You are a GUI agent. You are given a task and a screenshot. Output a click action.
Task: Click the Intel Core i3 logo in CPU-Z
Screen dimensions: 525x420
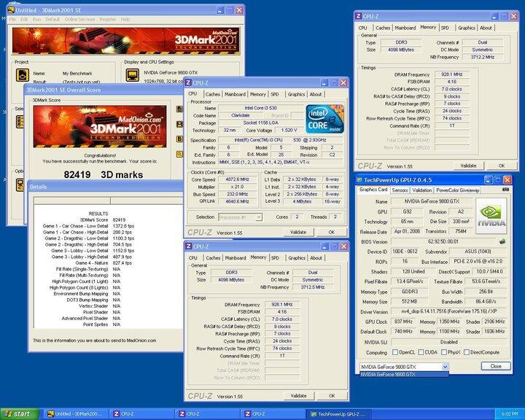324,119
